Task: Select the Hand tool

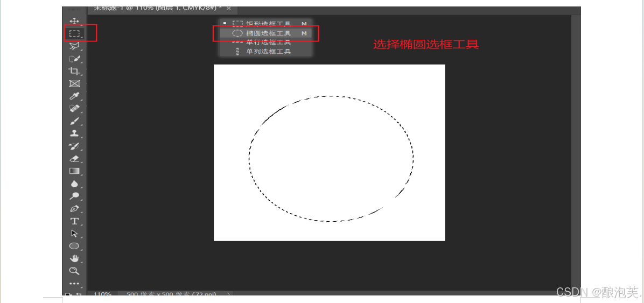Action: point(74,258)
